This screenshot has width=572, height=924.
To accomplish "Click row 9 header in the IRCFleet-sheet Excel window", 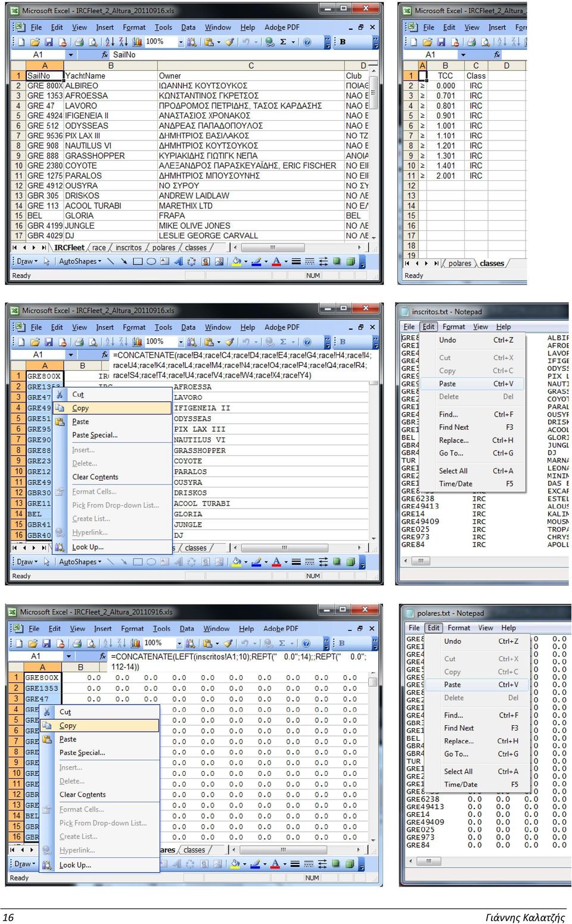I will [18, 155].
